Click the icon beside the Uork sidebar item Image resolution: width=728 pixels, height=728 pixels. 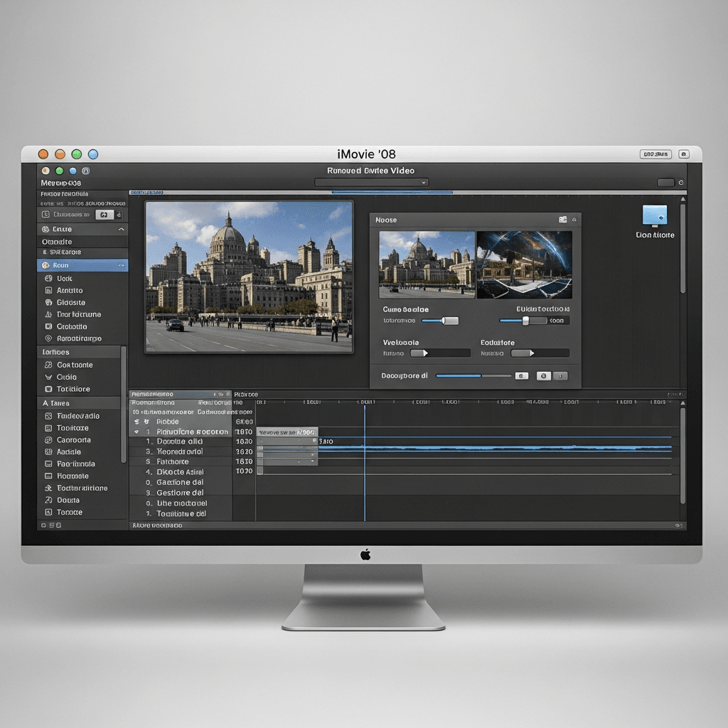pos(48,279)
